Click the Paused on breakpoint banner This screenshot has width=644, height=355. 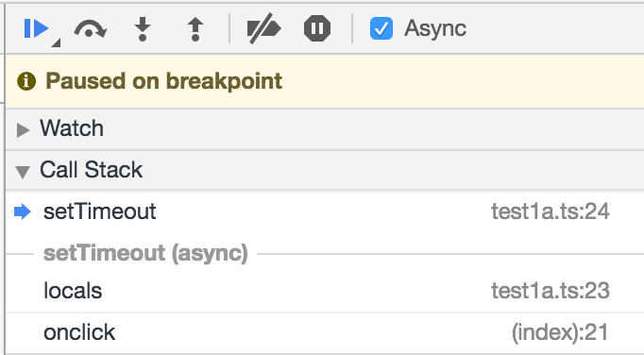click(325, 81)
